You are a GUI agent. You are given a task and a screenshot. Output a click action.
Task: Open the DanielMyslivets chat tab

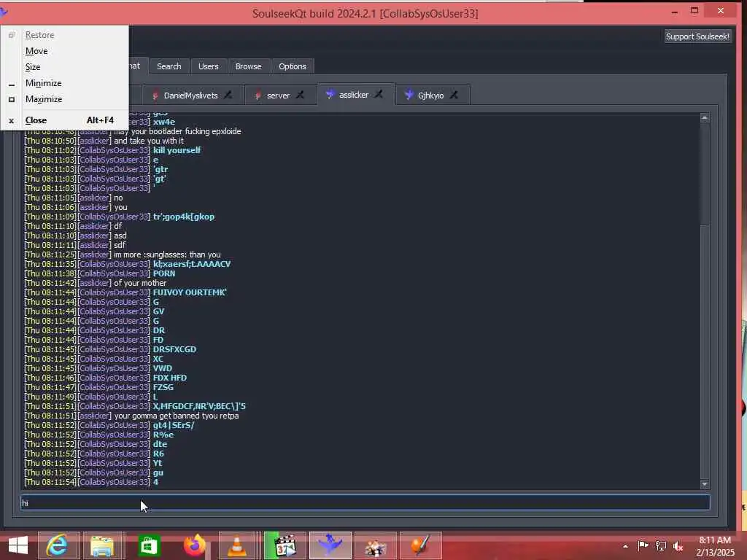190,96
